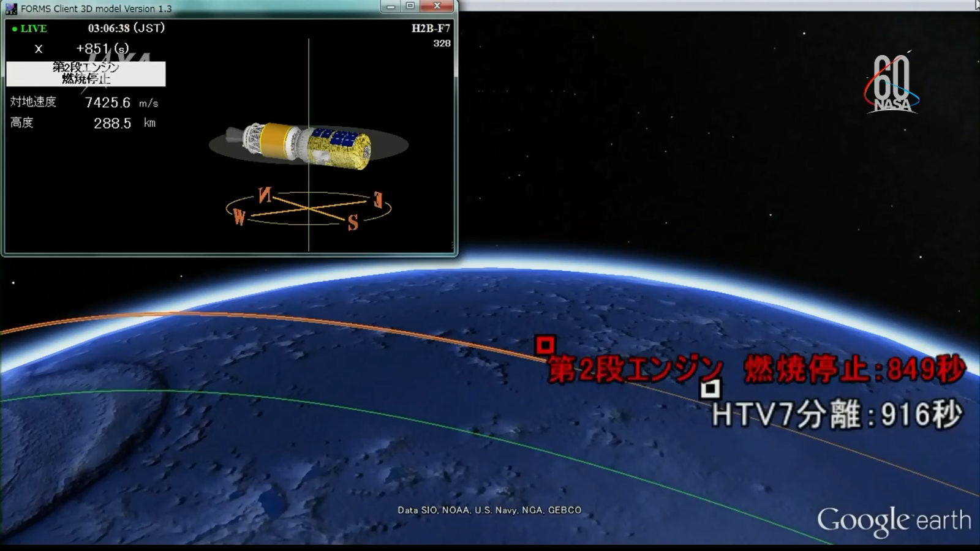Minimize the FORMS Client window
Viewport: 980px width, 551px height.
390,7
